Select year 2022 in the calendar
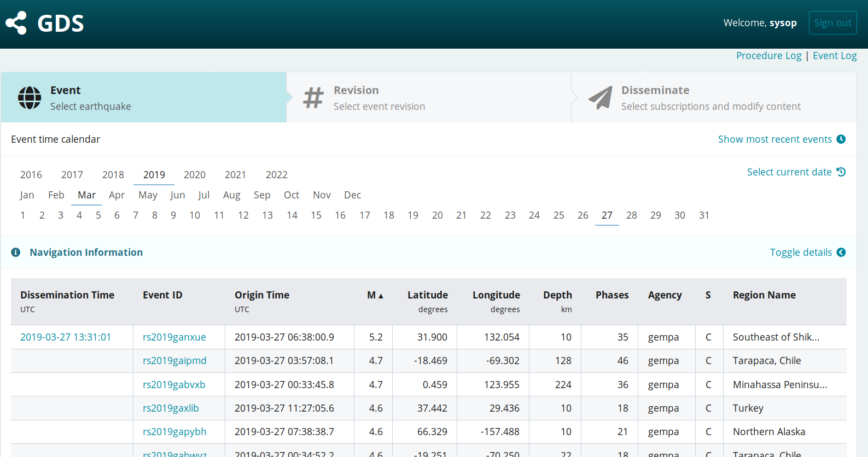The image size is (868, 457). [277, 175]
